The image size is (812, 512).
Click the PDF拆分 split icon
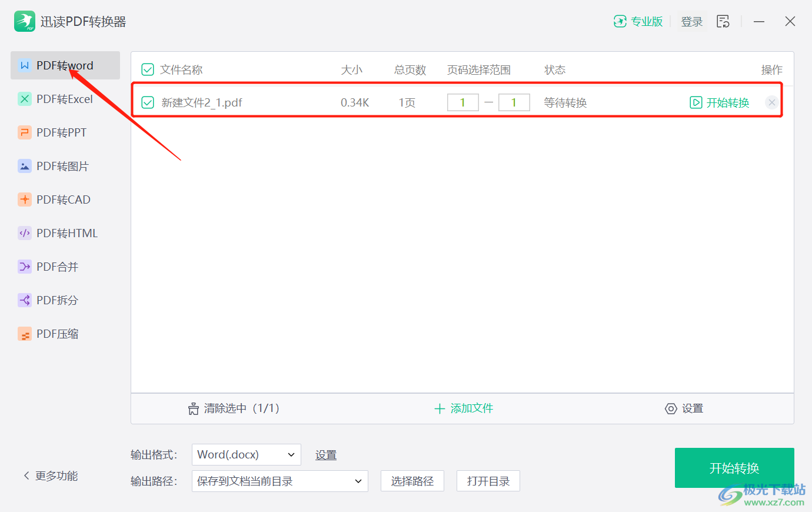[x=25, y=300]
